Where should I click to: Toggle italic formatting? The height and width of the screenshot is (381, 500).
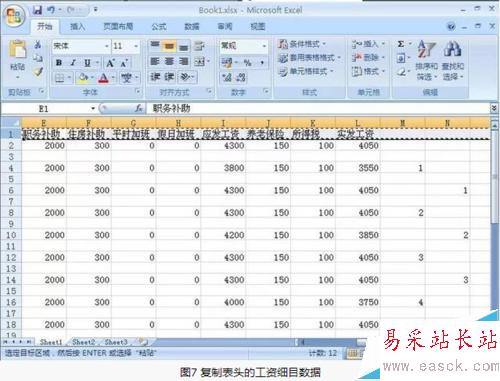pyautogui.click(x=73, y=62)
